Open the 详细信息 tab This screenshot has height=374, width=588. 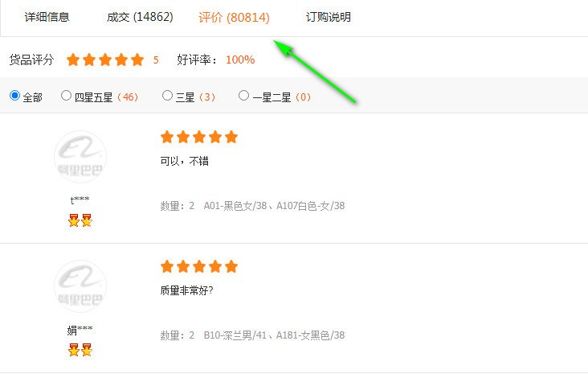point(47,17)
